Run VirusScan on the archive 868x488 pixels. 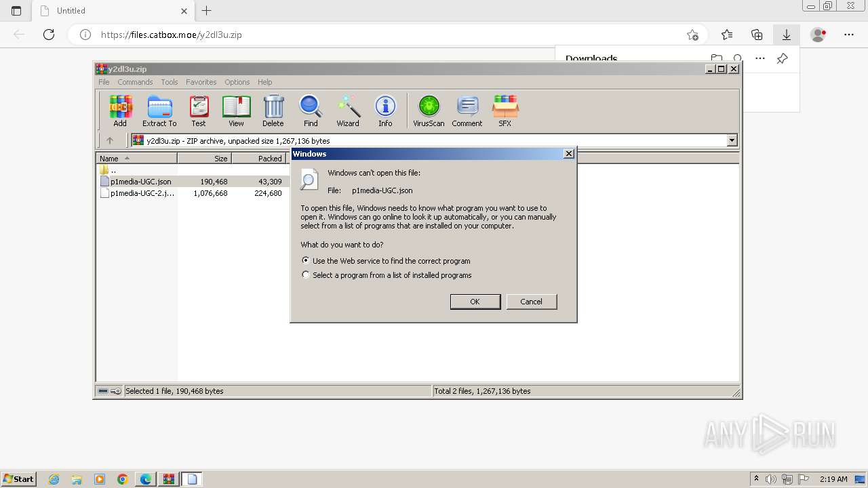(x=429, y=110)
